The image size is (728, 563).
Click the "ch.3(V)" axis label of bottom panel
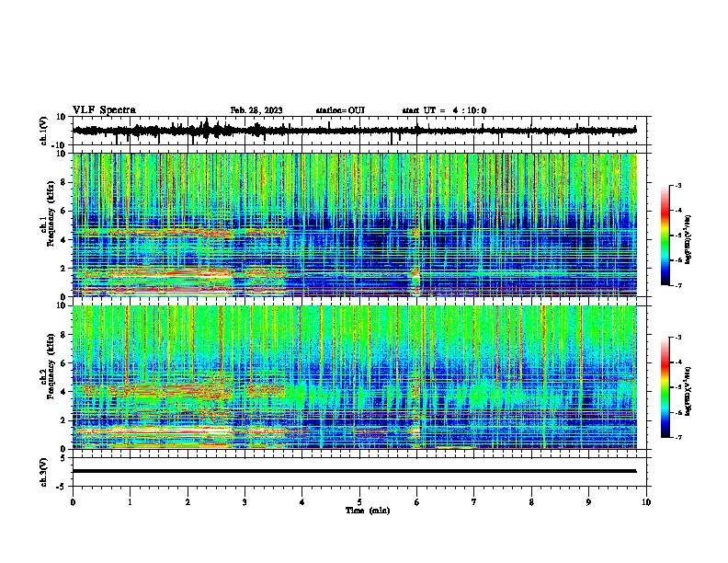point(44,472)
